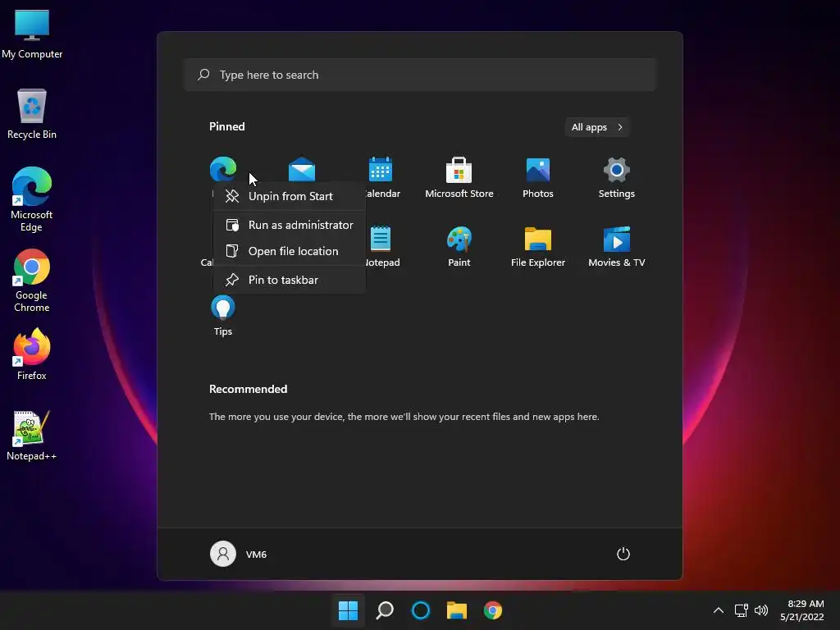This screenshot has width=840, height=630.
Task: Open the Paint app
Action: click(459, 246)
